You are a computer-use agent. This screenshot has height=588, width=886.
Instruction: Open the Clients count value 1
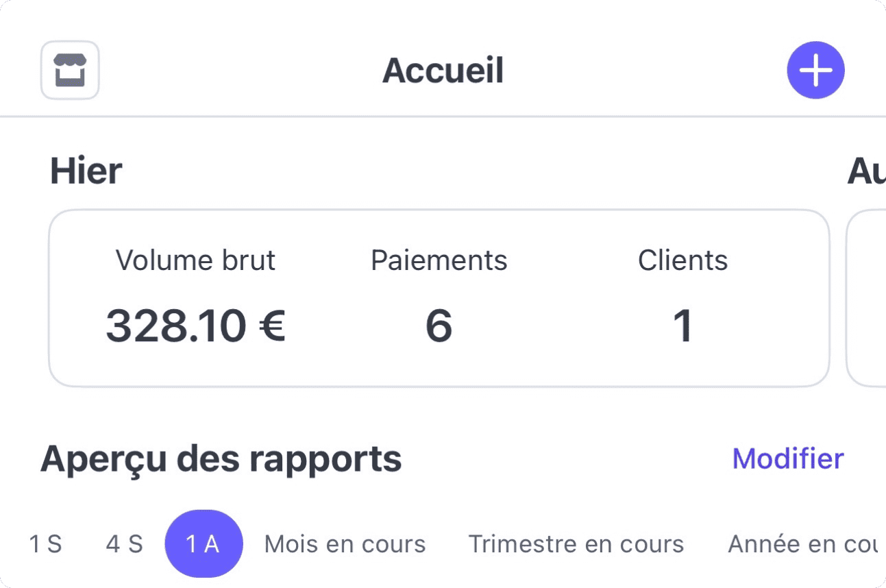(x=682, y=326)
